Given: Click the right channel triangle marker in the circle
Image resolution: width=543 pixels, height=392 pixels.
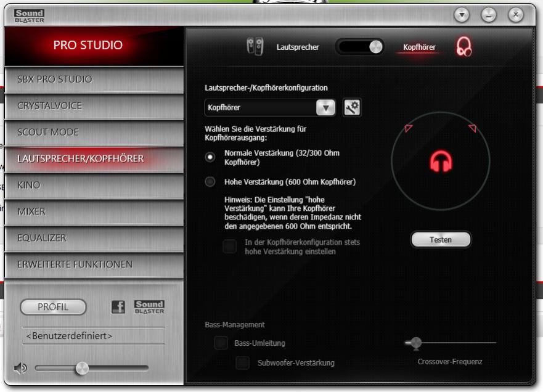Looking at the screenshot, I should [473, 128].
